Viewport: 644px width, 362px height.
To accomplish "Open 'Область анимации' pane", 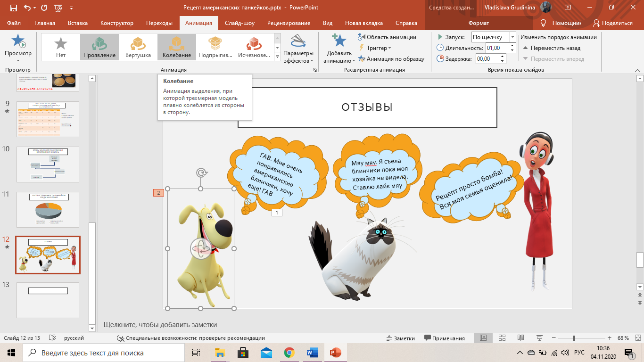I will pos(387,37).
